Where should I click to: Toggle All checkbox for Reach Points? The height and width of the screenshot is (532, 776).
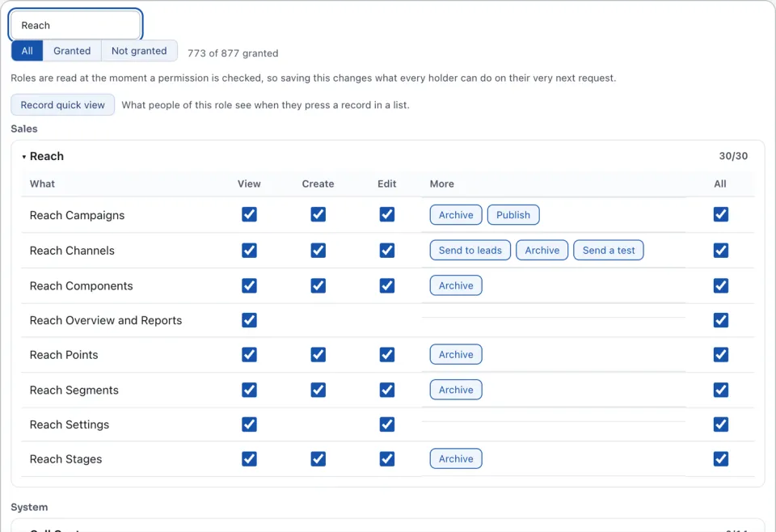point(720,354)
